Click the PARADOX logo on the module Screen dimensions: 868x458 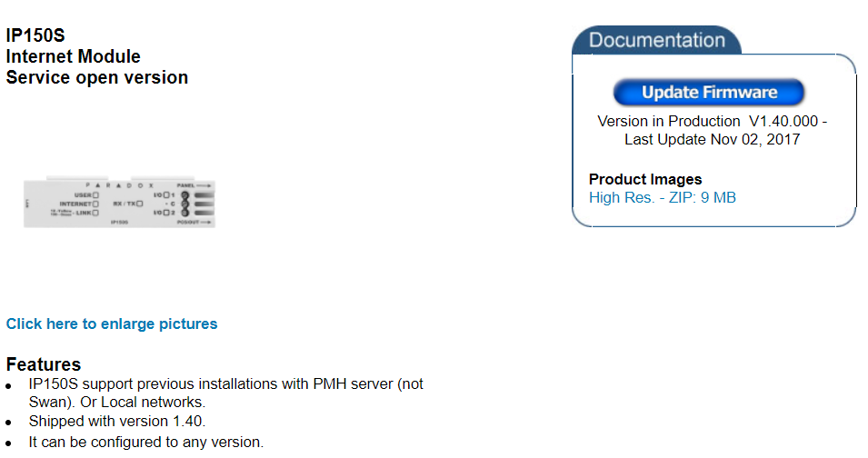(x=118, y=184)
